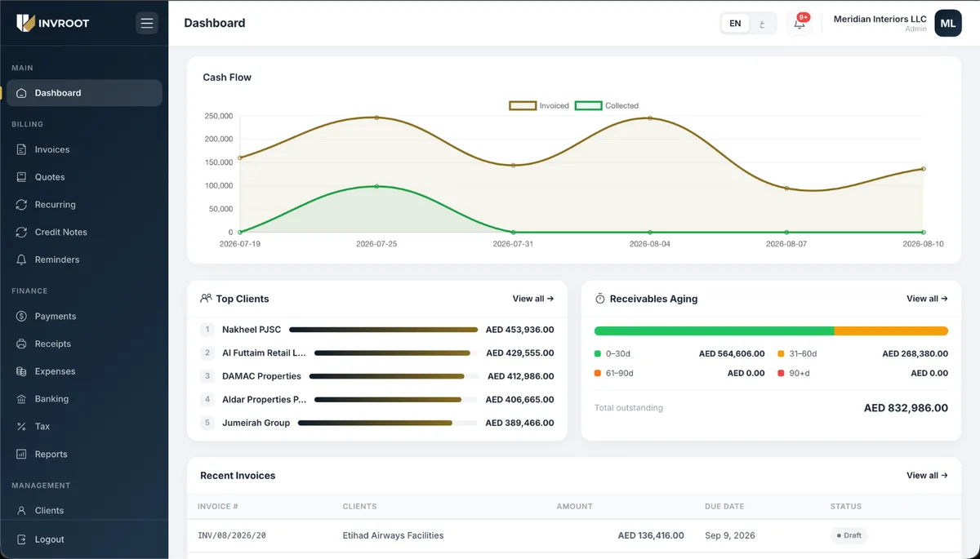Click the Recurring cycle icon
Viewport: 980px width, 559px height.
21,205
